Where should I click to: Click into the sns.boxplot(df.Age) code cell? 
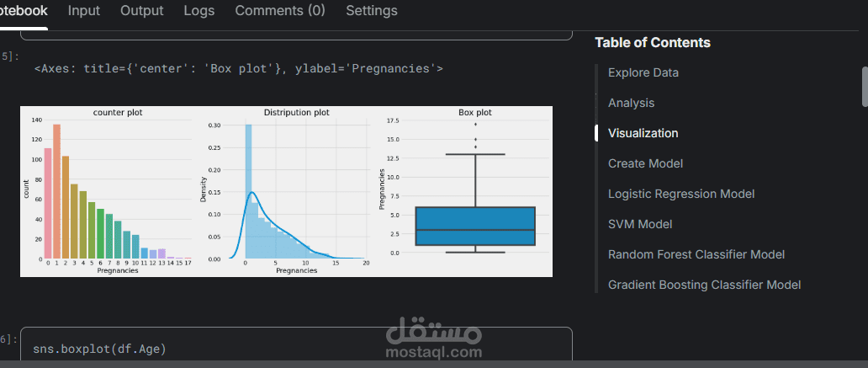click(294, 348)
